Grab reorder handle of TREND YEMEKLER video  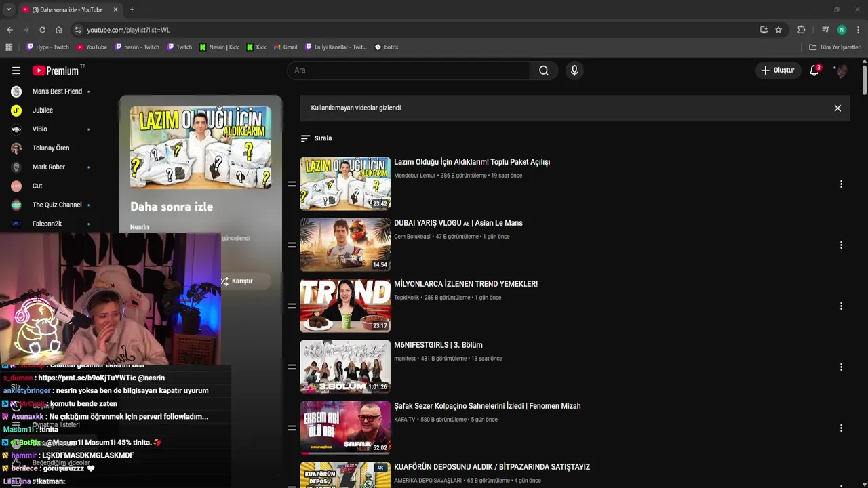pos(292,306)
